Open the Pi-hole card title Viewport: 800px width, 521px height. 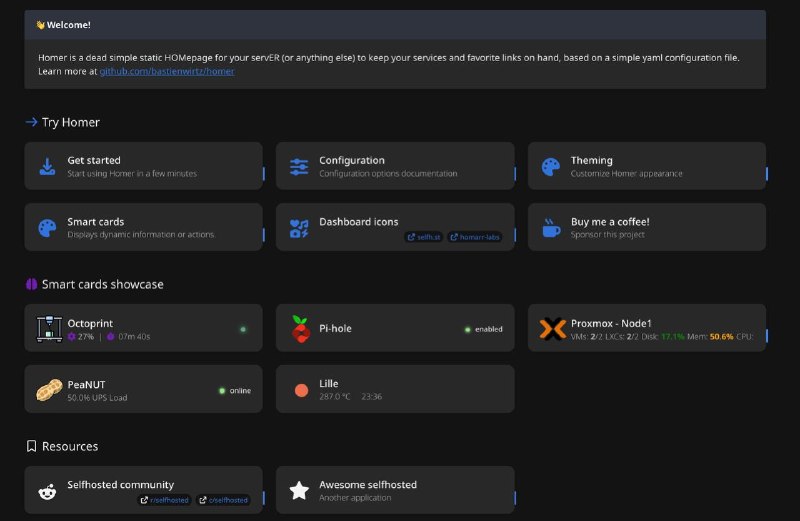tap(335, 329)
